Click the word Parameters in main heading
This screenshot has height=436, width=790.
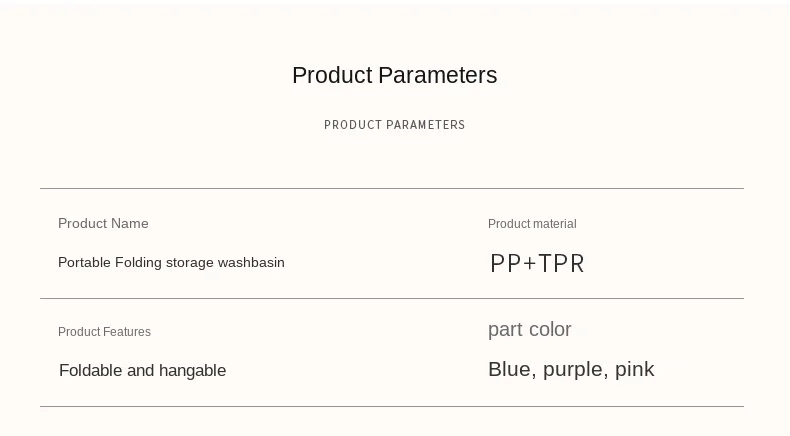[438, 76]
